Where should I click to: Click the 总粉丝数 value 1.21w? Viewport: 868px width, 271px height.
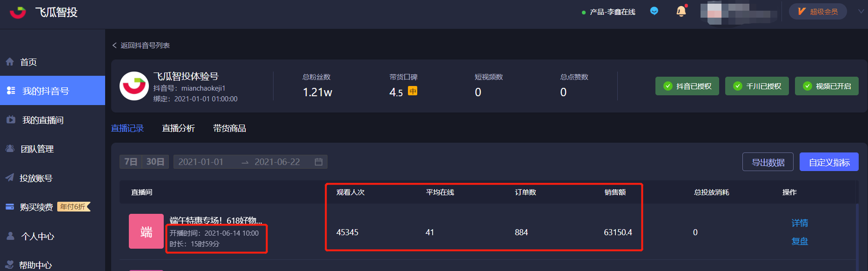[317, 92]
